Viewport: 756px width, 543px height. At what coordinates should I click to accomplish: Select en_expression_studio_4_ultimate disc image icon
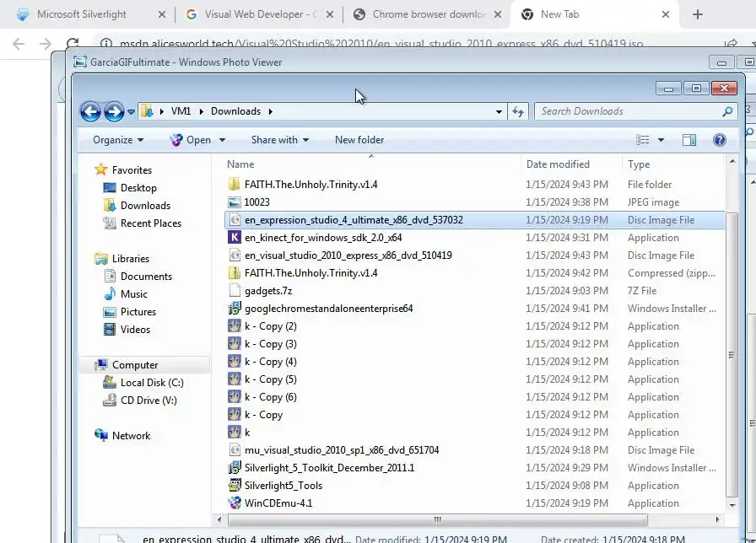(x=235, y=220)
